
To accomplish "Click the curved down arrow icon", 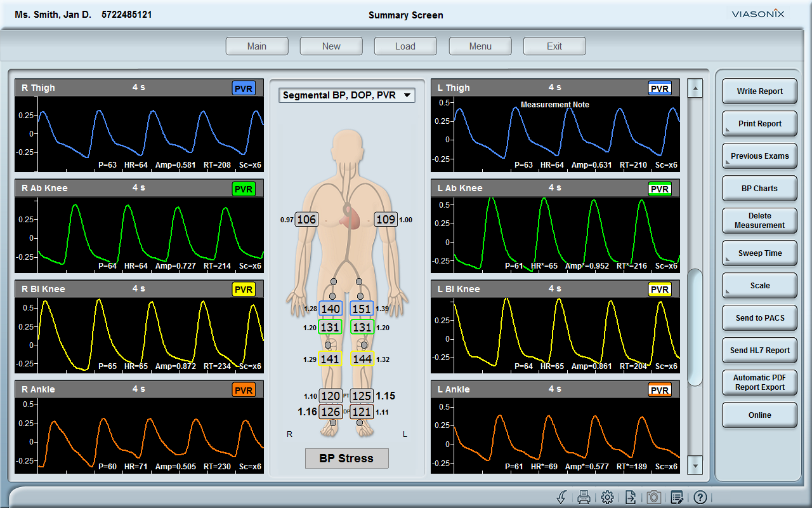I will coord(561,497).
